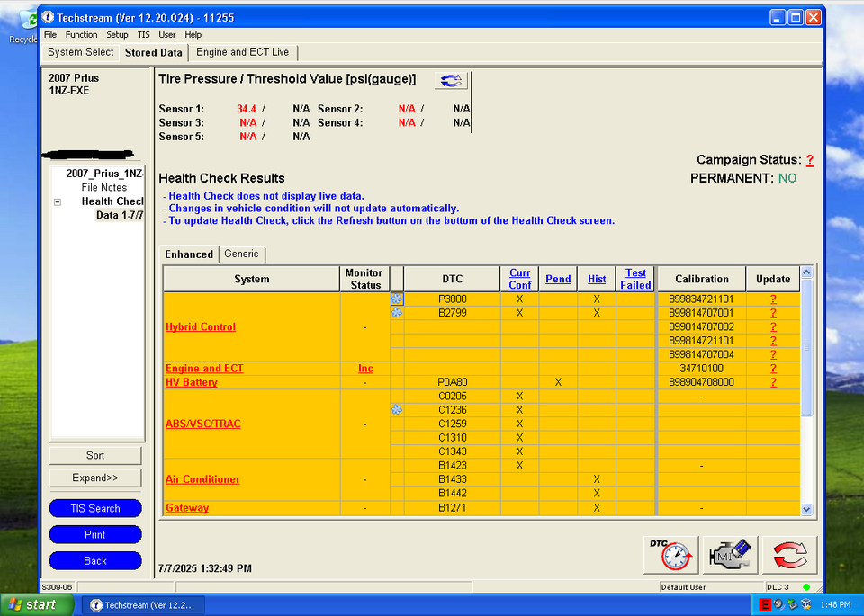Switch to Stored Data tab
864x616 pixels.
[x=153, y=53]
